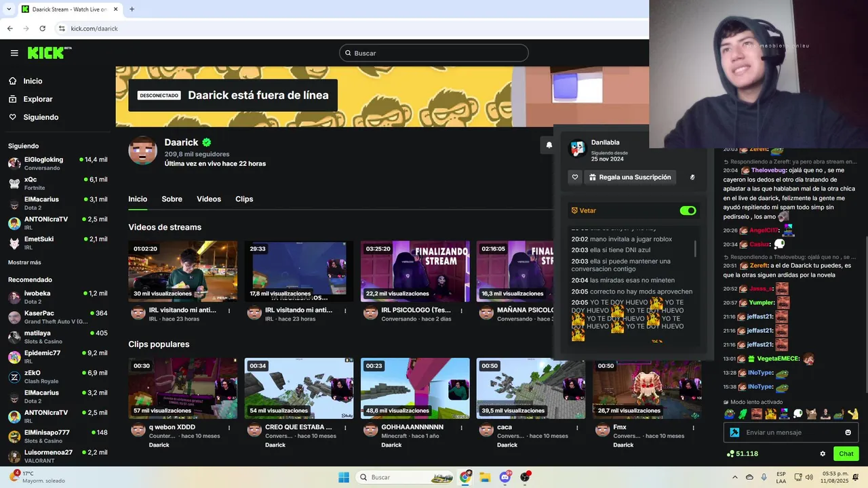This screenshot has height=488, width=868.
Task: Open options menu for 'GOHHAAANNNNNN' clip
Action: click(x=461, y=428)
